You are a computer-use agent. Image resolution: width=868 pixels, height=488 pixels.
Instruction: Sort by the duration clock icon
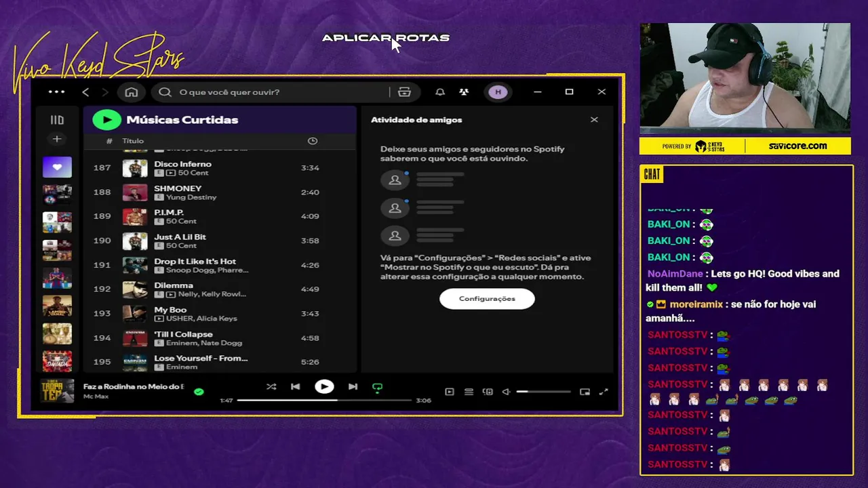coord(313,141)
